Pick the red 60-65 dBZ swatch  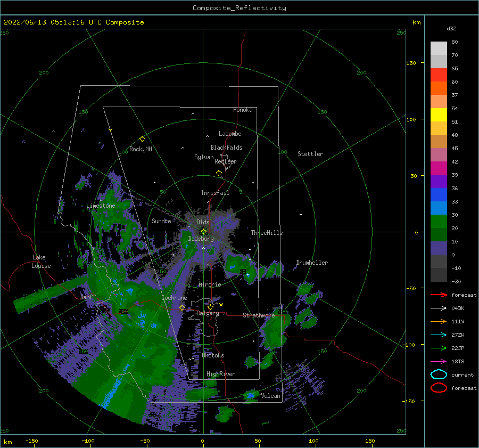coord(439,75)
